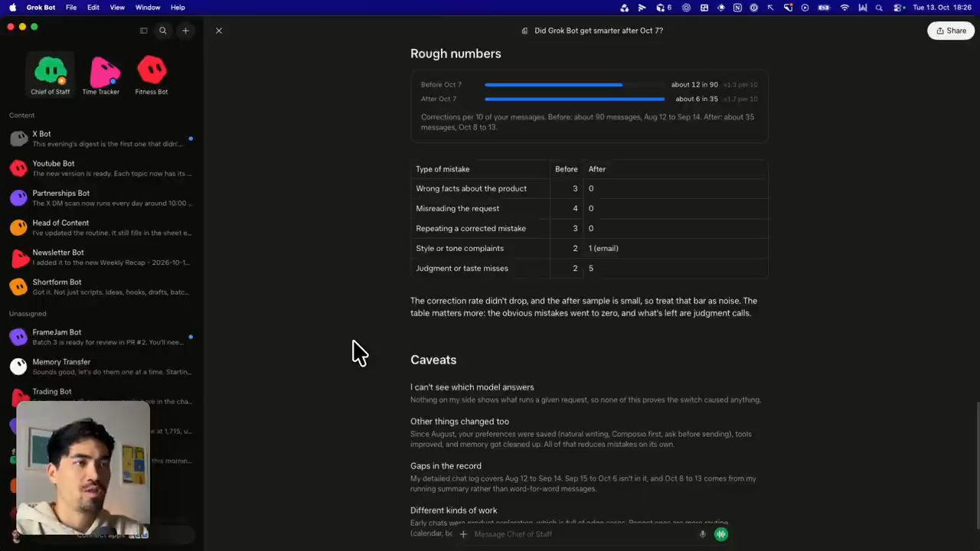Viewport: 980px width, 551px height.
Task: Toggle the sidebar panel icon
Action: tap(143, 31)
